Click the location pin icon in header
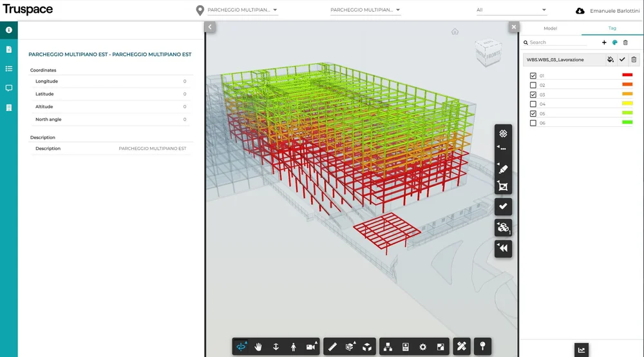Screen dimensions: 644x357 (x=200, y=10)
